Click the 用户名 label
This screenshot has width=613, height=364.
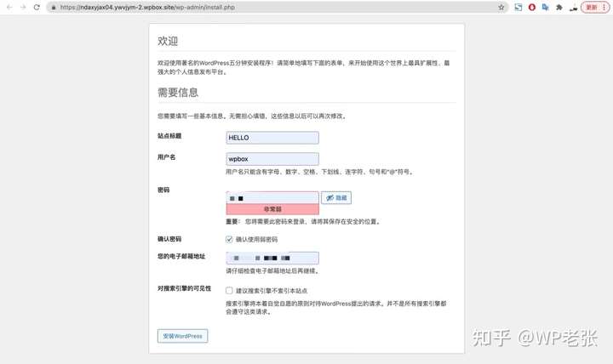pyautogui.click(x=167, y=157)
